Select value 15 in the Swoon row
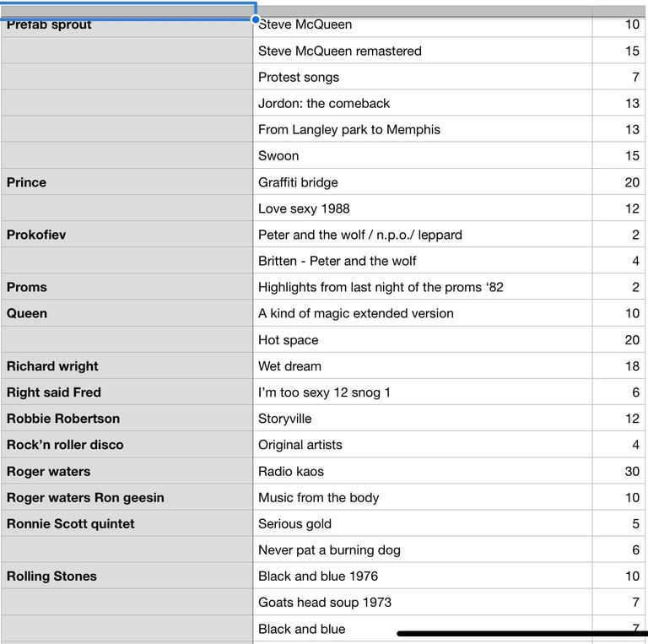The width and height of the screenshot is (648, 644). pos(618,155)
